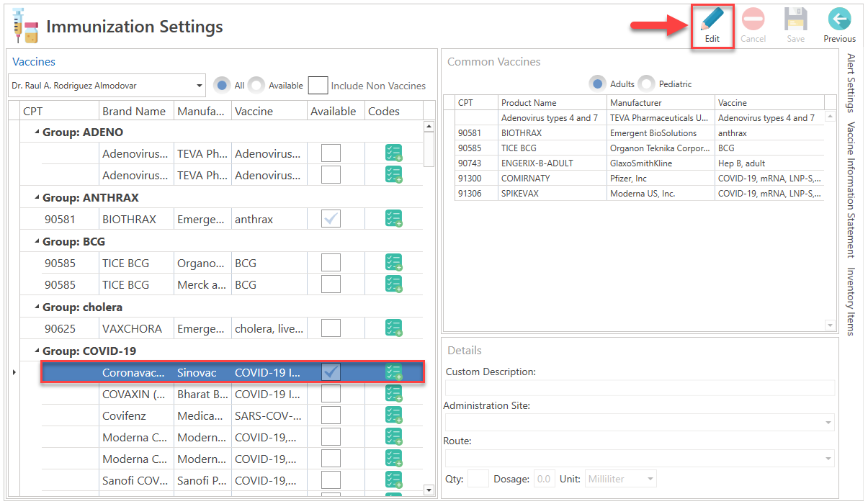Image resolution: width=868 pixels, height=504 pixels.
Task: Toggle Available checkbox for Covifenz
Action: [331, 415]
